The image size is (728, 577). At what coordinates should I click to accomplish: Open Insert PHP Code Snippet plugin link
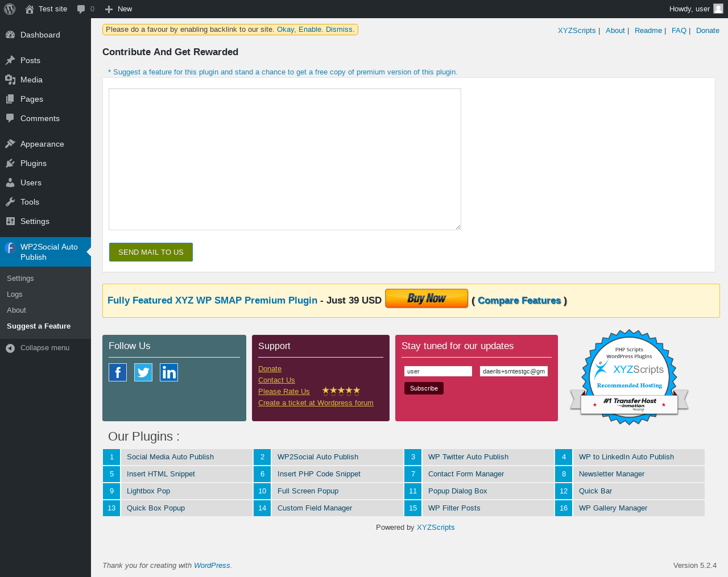tap(319, 474)
